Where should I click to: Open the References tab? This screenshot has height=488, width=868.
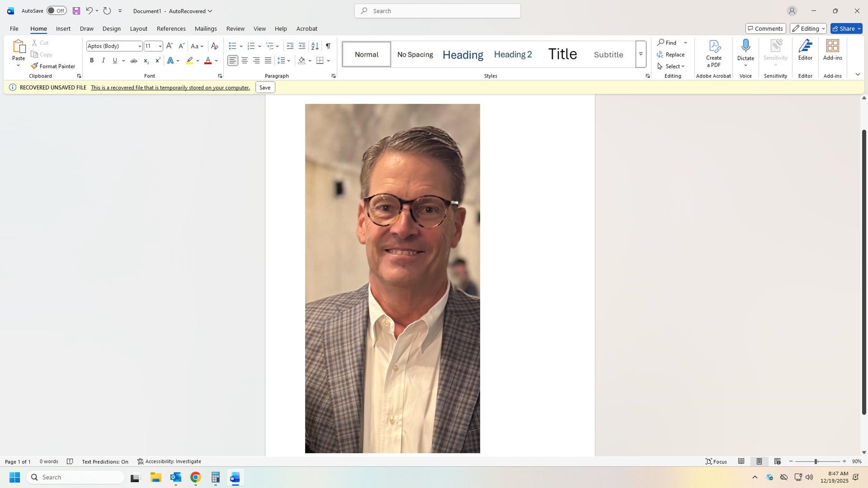[171, 28]
